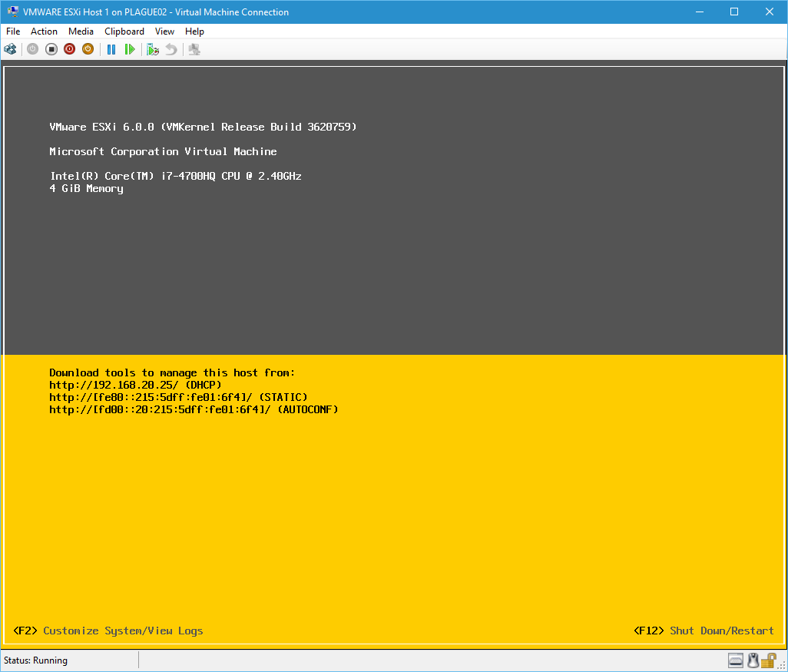Click the 4 GiB Memory text
The image size is (788, 672).
pos(87,188)
